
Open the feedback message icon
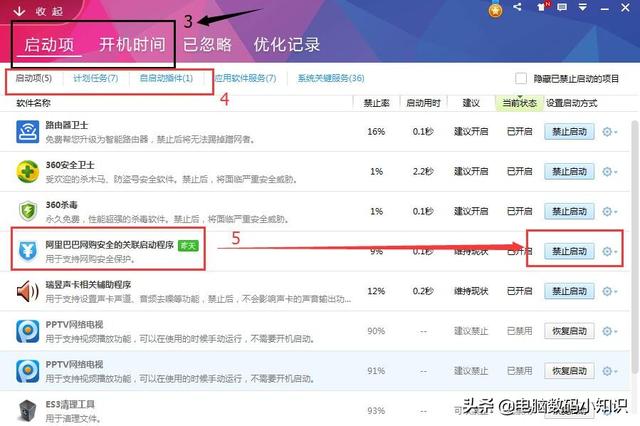(562, 7)
